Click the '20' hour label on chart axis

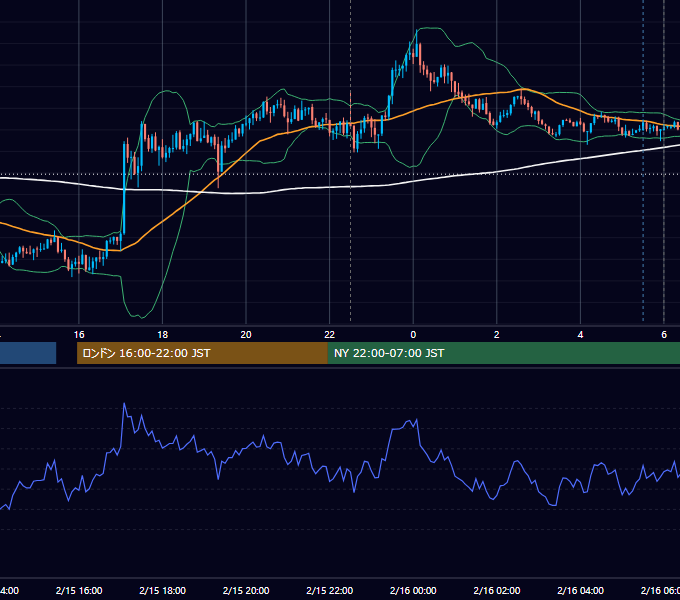[x=246, y=335]
